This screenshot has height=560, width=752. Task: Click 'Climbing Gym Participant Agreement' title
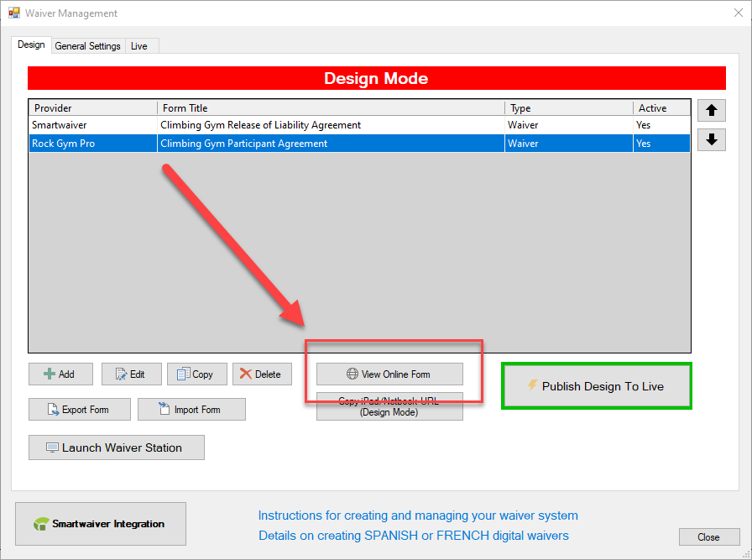click(243, 143)
